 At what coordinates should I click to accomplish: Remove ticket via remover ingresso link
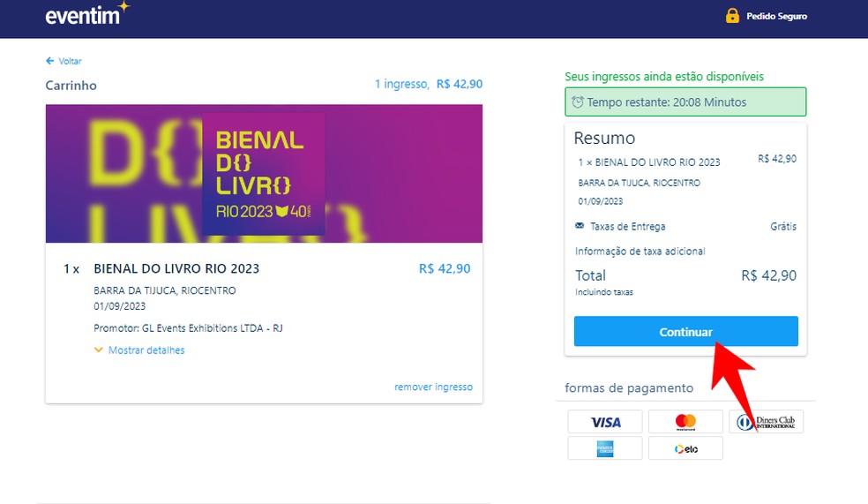pyautogui.click(x=433, y=387)
